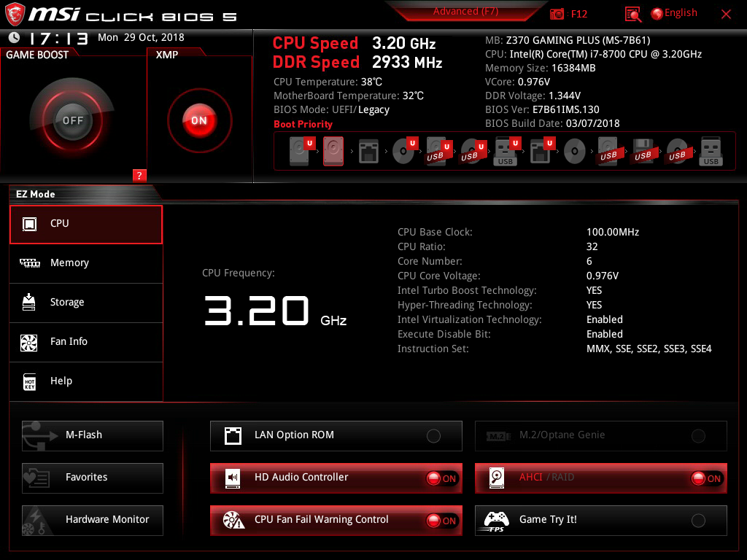Select the first hard disk boot device icon
This screenshot has width=747, height=560.
[x=299, y=151]
